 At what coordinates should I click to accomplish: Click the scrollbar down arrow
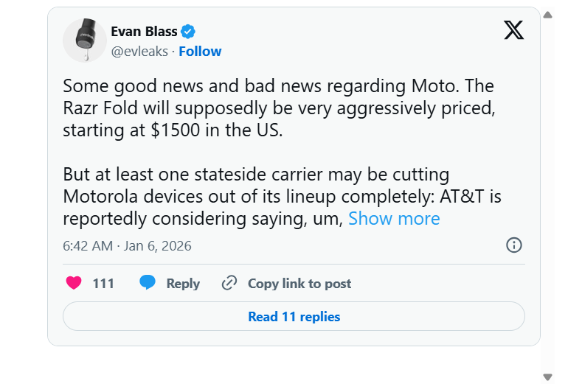547,377
